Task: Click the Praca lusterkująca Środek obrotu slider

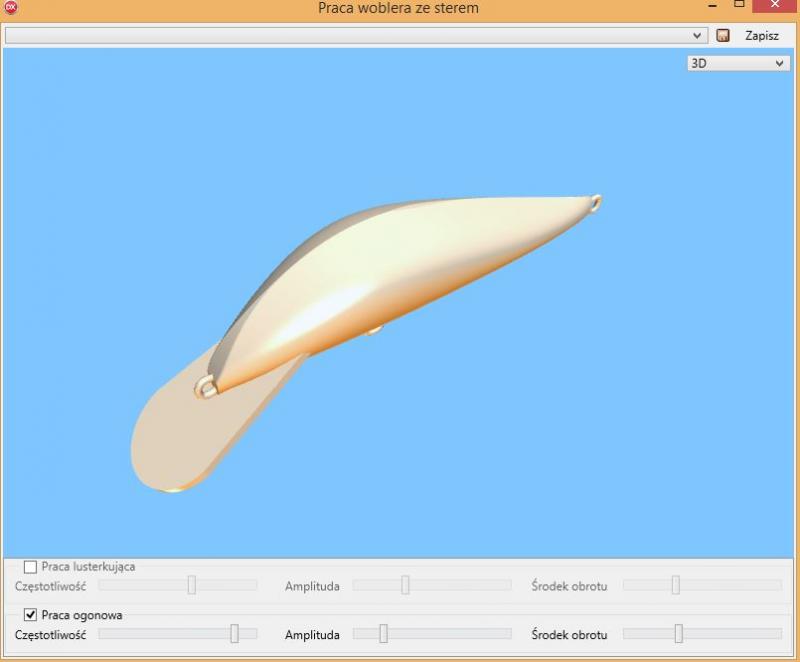Action: 676,585
